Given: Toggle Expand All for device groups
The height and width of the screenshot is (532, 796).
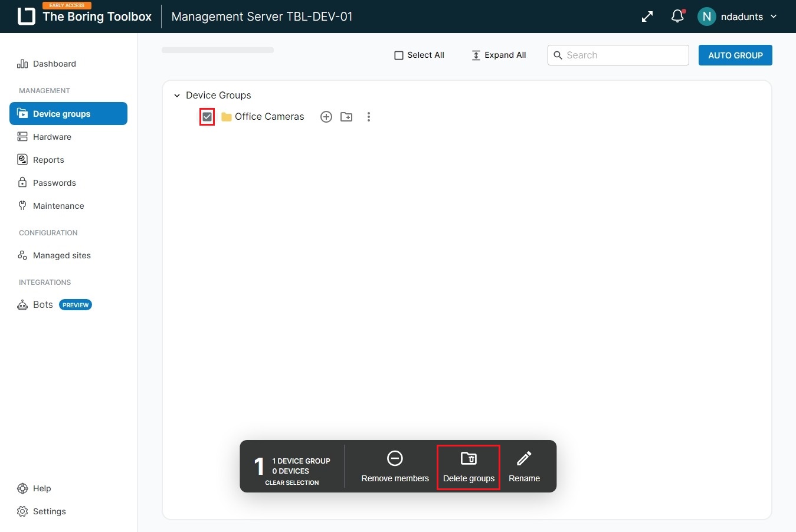Looking at the screenshot, I should click(499, 55).
